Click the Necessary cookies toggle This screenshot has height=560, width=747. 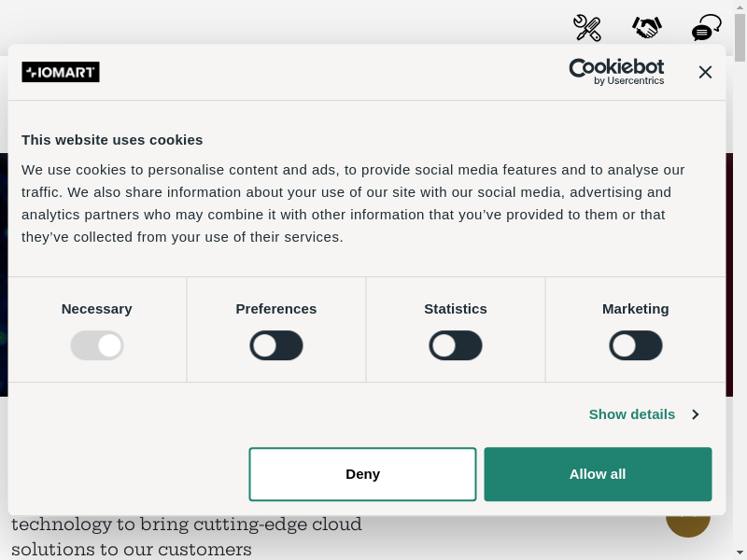pos(97,345)
